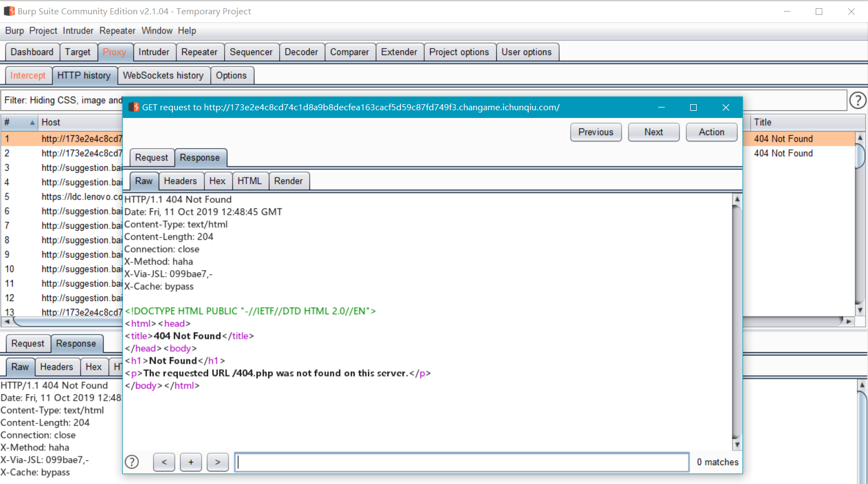Image resolution: width=868 pixels, height=484 pixels.
Task: Open Request tab in the main lower pane
Action: (28, 343)
